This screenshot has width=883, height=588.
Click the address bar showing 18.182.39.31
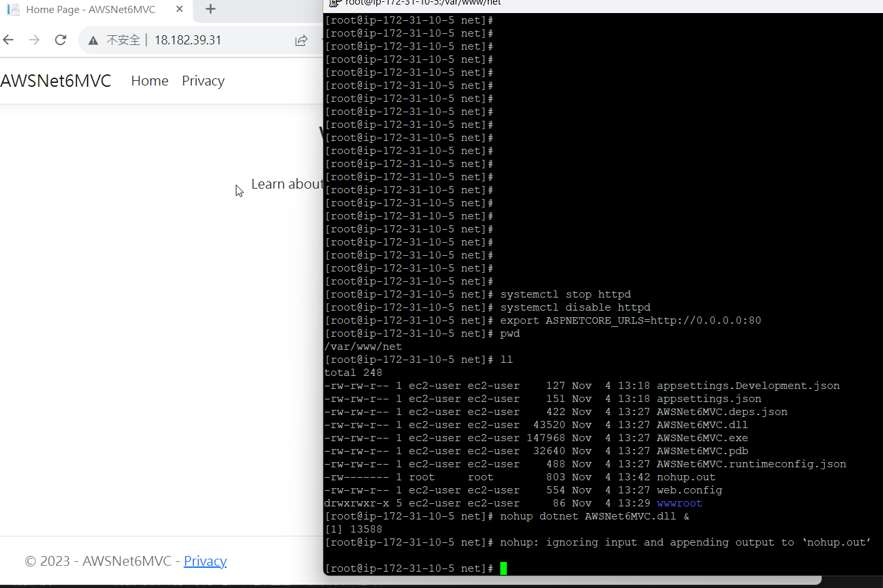point(188,40)
